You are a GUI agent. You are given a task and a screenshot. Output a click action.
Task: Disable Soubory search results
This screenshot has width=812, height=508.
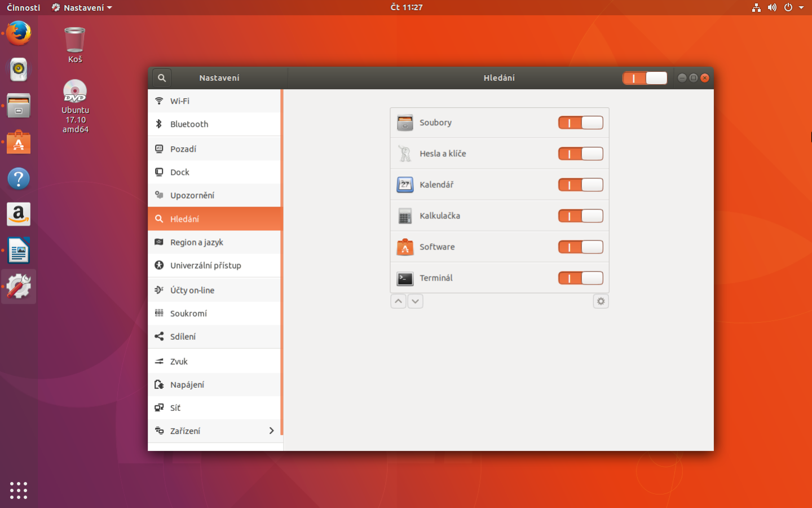click(x=580, y=122)
